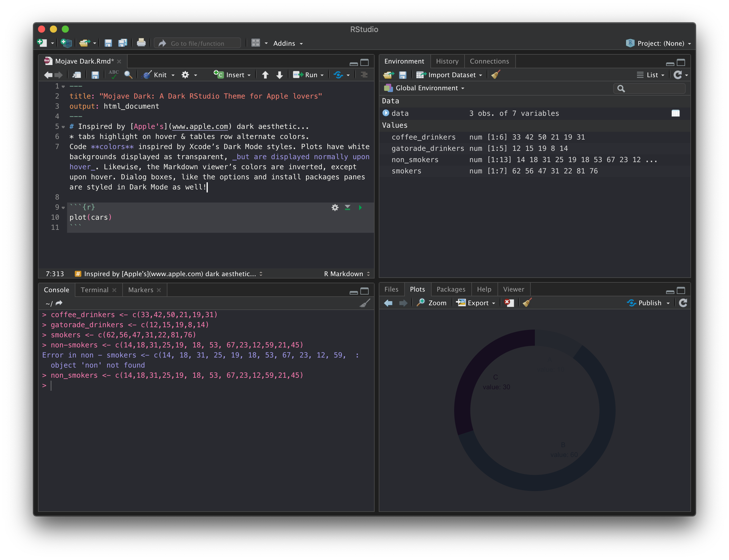
Task: Run current chunk with green play arrow
Action: point(360,208)
